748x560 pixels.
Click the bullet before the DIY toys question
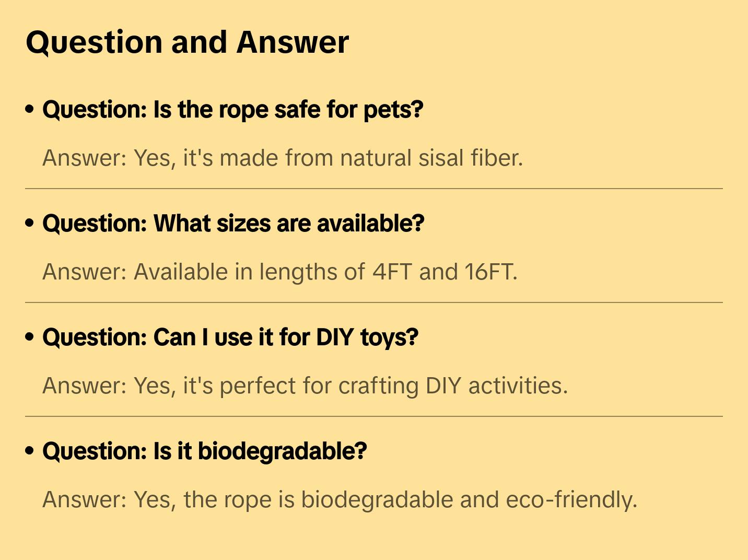[30, 337]
